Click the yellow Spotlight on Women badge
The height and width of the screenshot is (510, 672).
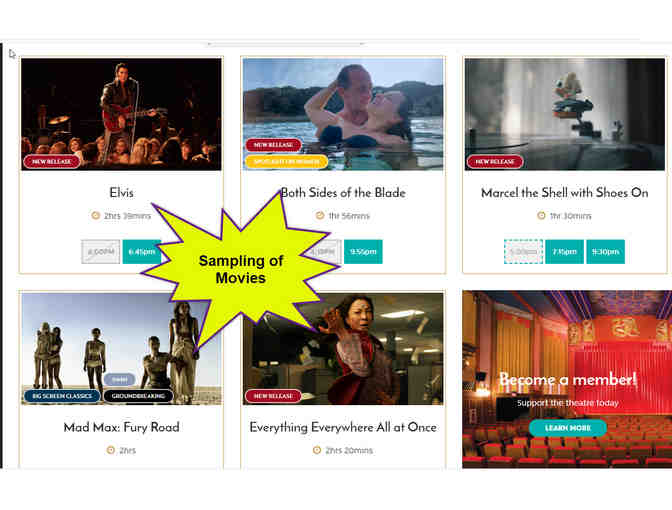pos(286,162)
